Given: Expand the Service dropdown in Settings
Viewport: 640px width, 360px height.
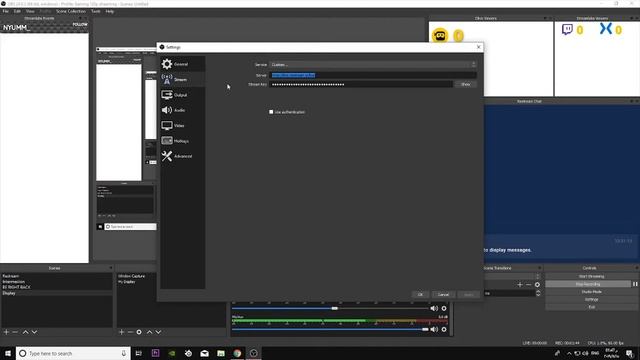Looking at the screenshot, I should (373, 64).
